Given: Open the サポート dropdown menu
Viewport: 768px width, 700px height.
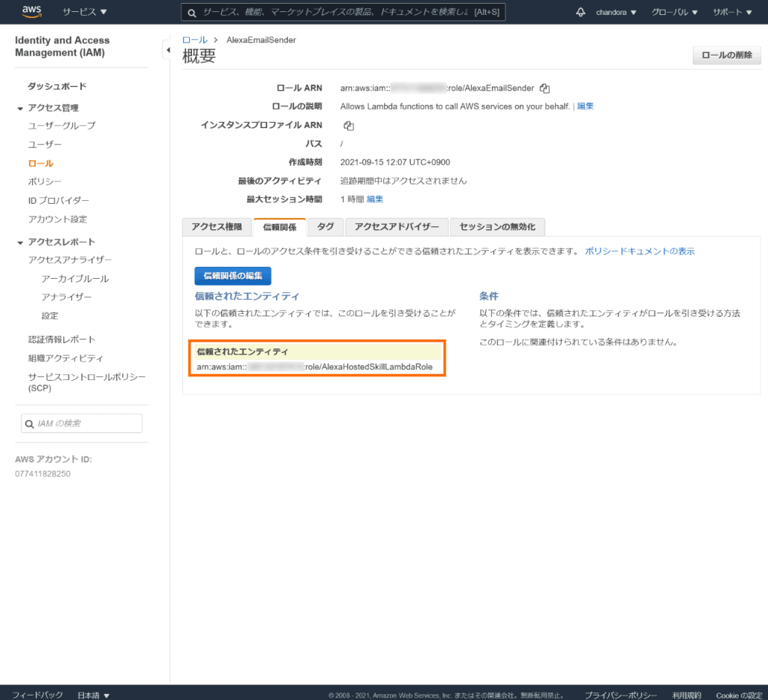Looking at the screenshot, I should tap(732, 12).
